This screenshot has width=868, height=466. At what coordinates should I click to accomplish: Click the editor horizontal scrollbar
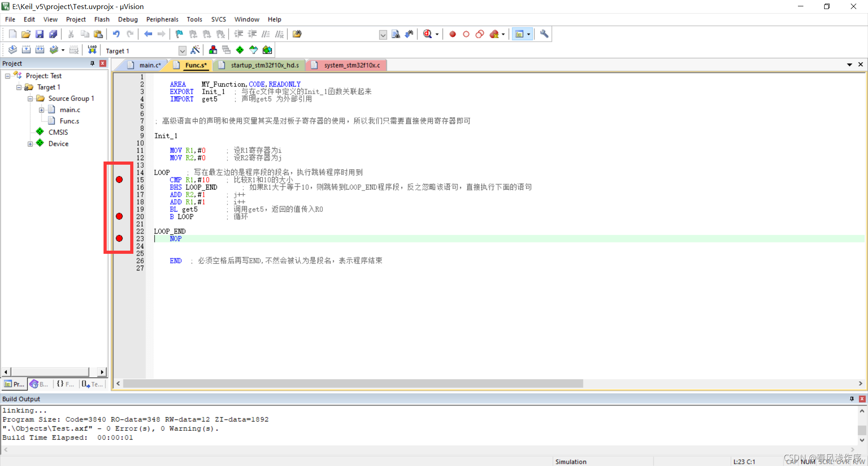[x=353, y=384]
